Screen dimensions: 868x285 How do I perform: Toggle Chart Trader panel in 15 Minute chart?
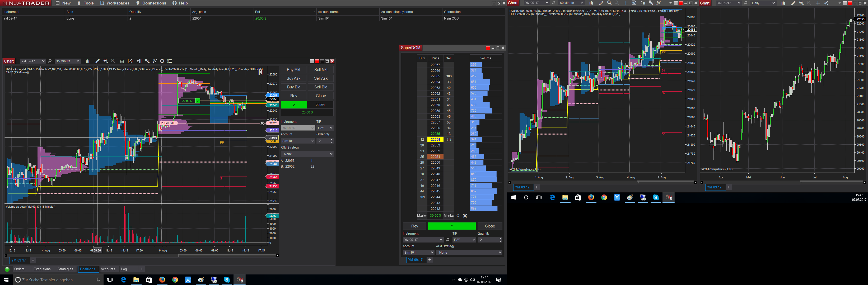click(139, 61)
